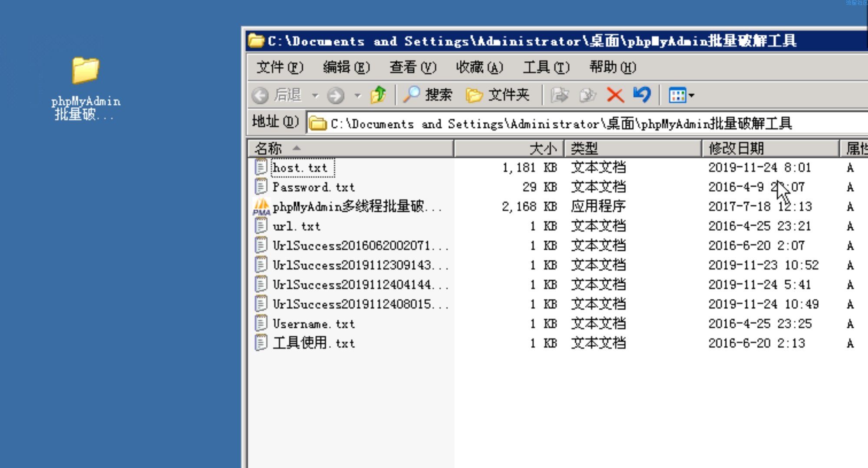The image size is (868, 468).
Task: Open the 帮助(H) menu
Action: point(613,67)
